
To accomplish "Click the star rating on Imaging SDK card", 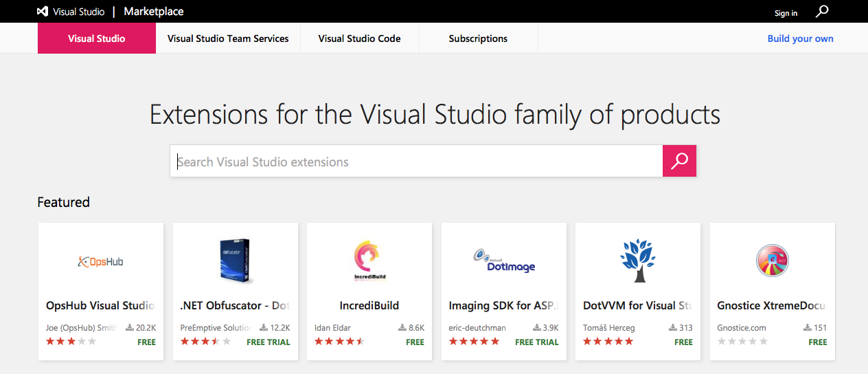I will pyautogui.click(x=474, y=342).
